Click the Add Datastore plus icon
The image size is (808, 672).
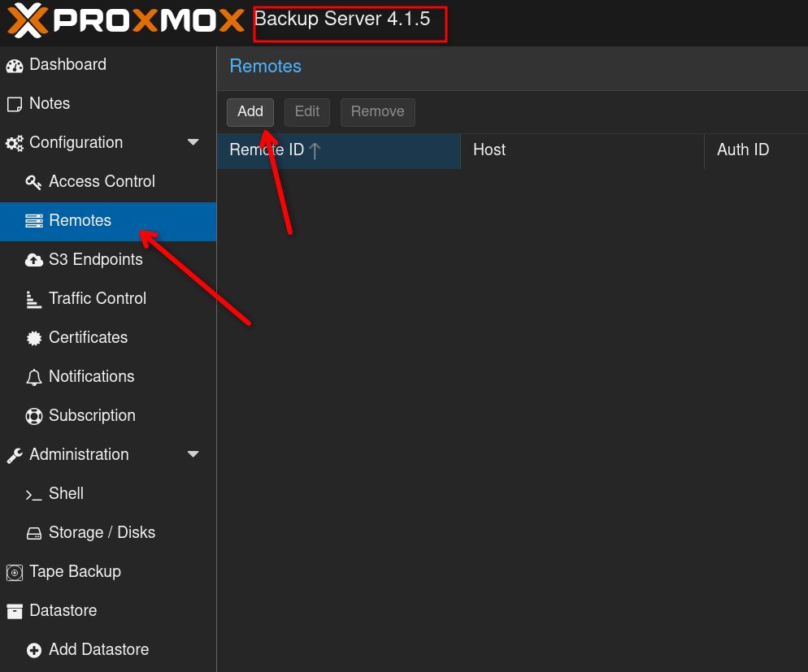(33, 650)
